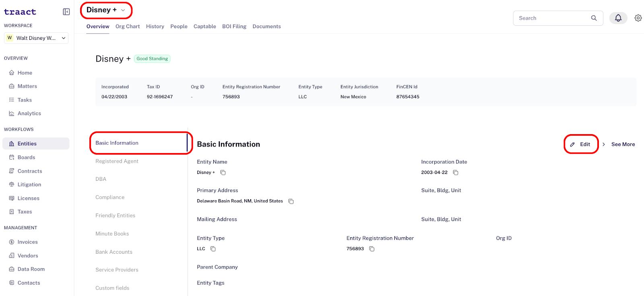View the BOI Filing tab
644x296 pixels.
point(234,27)
